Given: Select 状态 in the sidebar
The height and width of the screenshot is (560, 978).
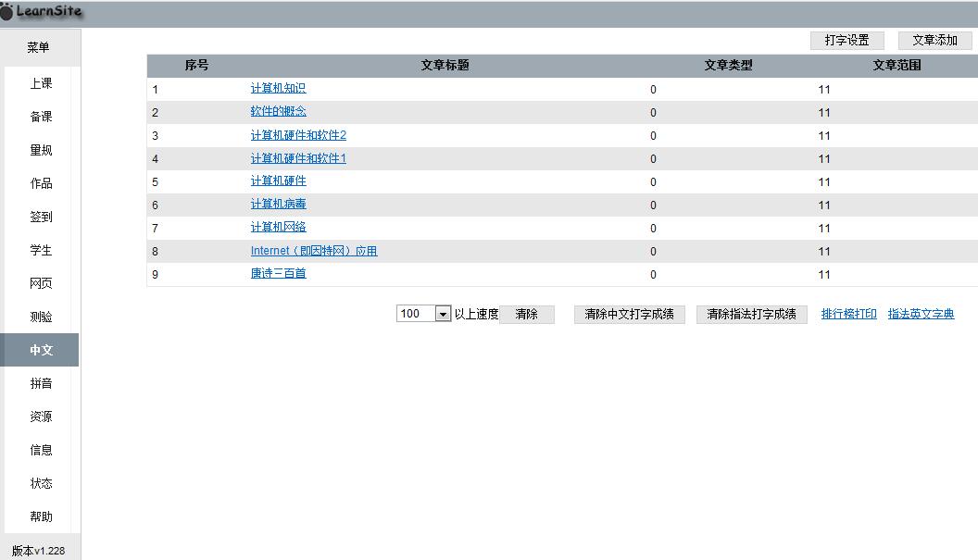Looking at the screenshot, I should click(x=41, y=483).
